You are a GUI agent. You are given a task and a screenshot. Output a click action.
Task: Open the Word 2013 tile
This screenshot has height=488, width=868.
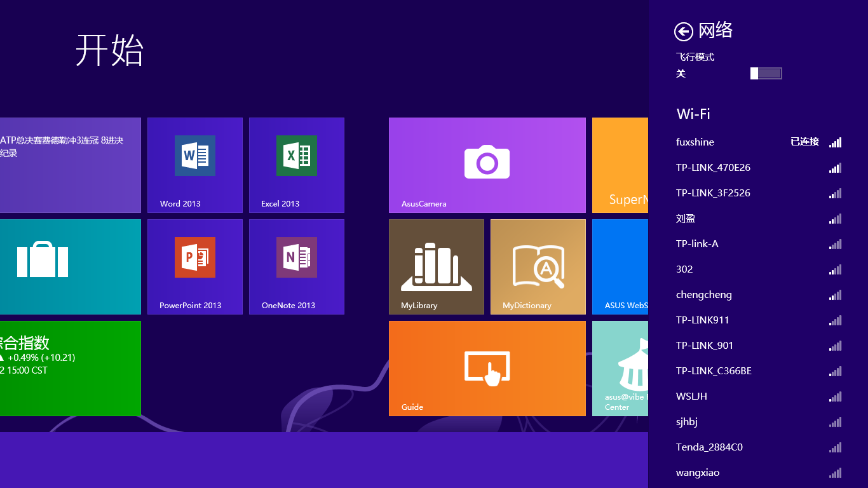194,165
